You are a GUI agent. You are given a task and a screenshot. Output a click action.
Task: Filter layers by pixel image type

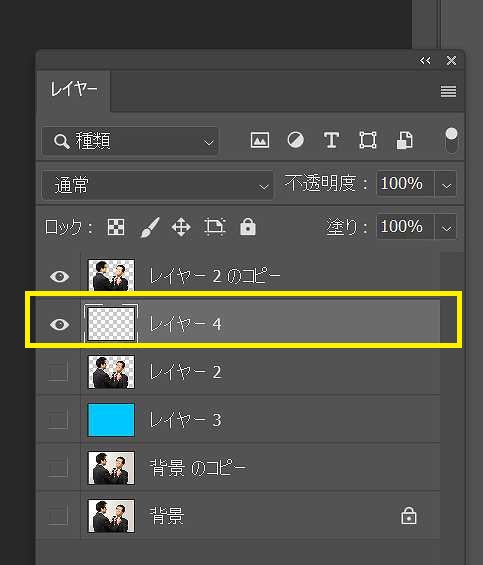click(260, 140)
